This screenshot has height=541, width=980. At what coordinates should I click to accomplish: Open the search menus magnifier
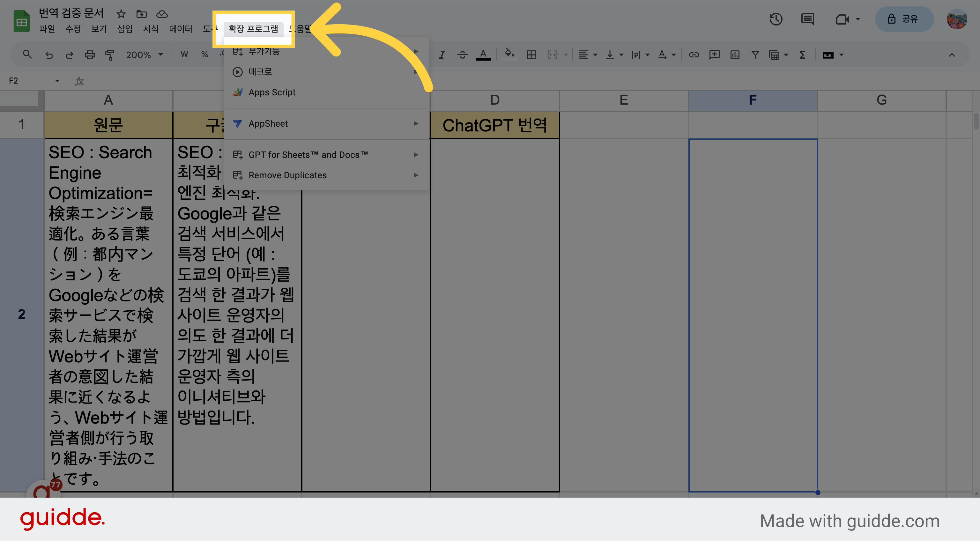(27, 55)
